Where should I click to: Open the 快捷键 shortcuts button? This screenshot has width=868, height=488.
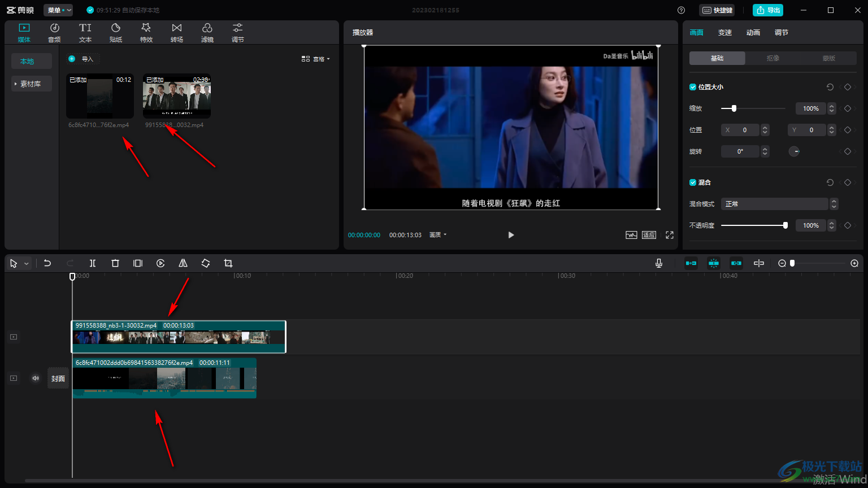(717, 10)
